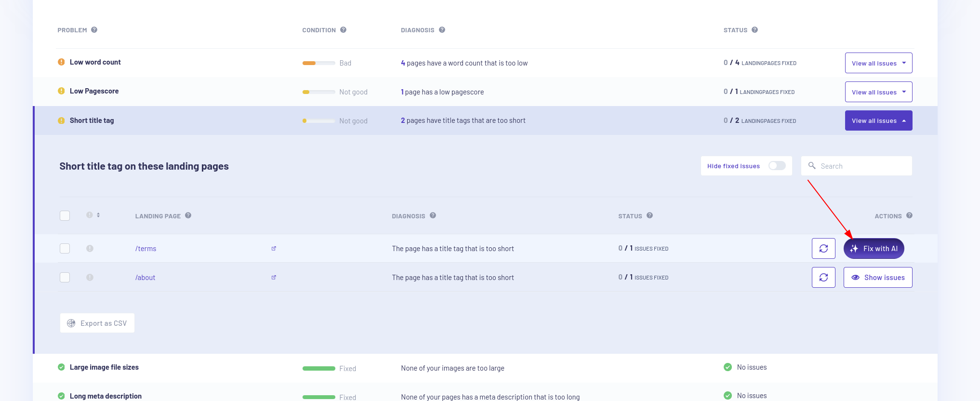
Task: Click the Short title tag problem name
Action: pyautogui.click(x=92, y=120)
